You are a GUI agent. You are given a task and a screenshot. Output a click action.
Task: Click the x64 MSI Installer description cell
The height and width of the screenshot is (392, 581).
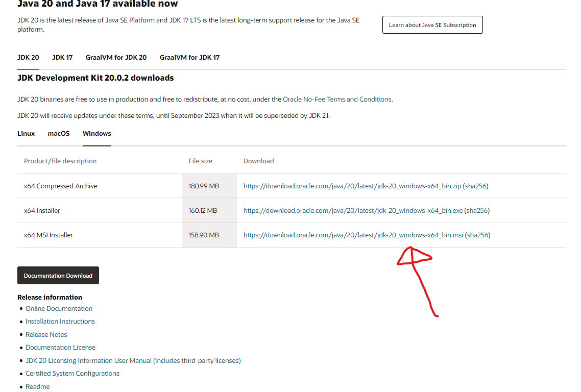point(100,235)
